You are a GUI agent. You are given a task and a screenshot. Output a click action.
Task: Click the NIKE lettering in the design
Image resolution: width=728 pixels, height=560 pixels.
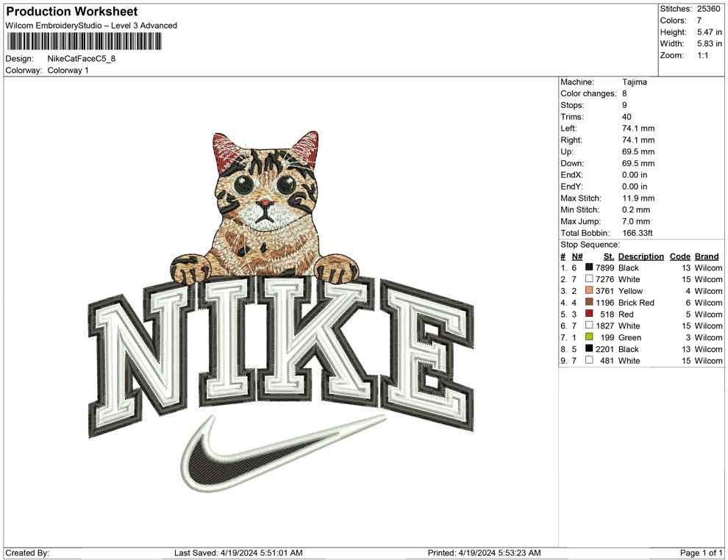(282, 356)
